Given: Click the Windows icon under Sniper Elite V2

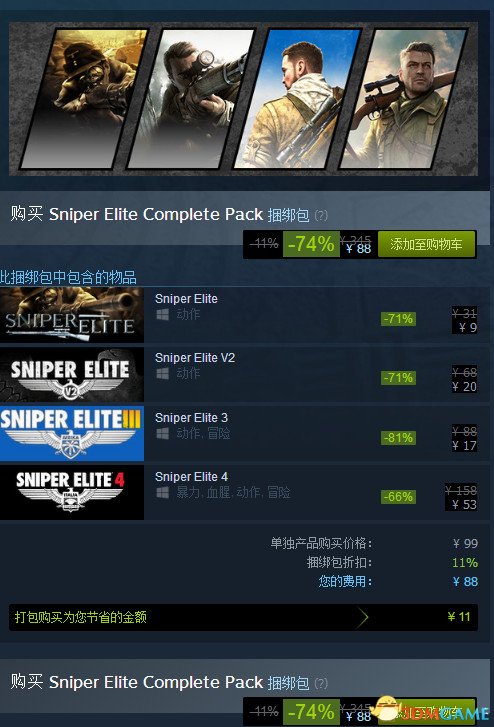Looking at the screenshot, I should tap(162, 374).
